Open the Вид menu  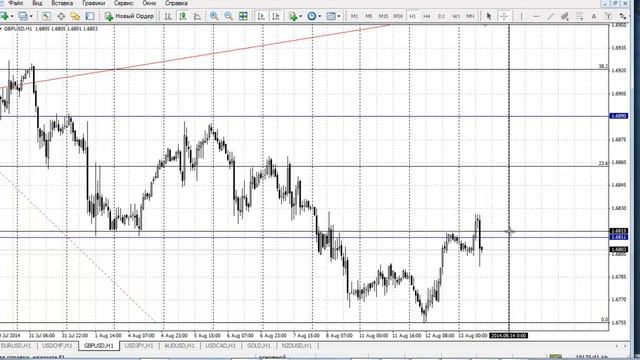[37, 3]
